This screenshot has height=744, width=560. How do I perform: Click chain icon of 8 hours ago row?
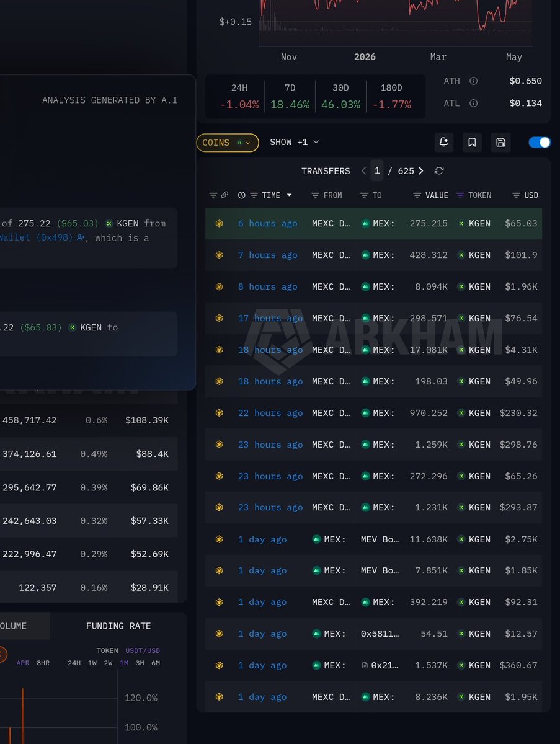pos(219,287)
